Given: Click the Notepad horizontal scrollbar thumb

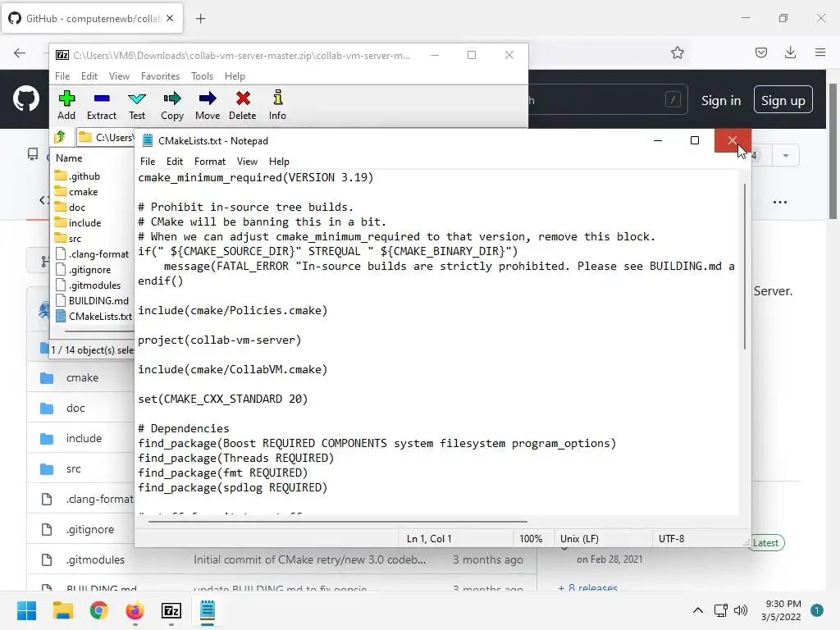Looking at the screenshot, I should (x=338, y=521).
